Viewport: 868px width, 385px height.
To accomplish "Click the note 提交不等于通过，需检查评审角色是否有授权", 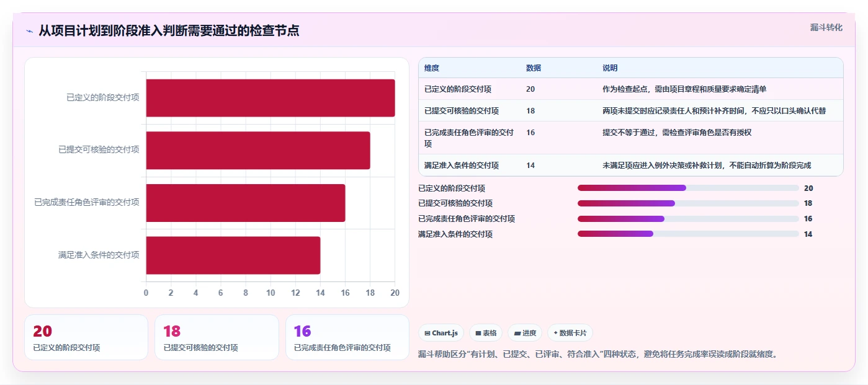I will pos(677,133).
